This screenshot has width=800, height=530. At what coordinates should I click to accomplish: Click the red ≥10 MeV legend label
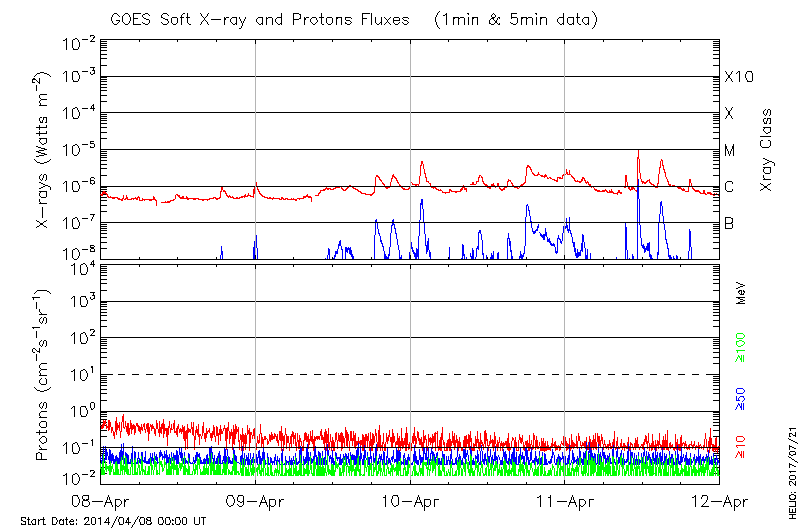click(741, 447)
